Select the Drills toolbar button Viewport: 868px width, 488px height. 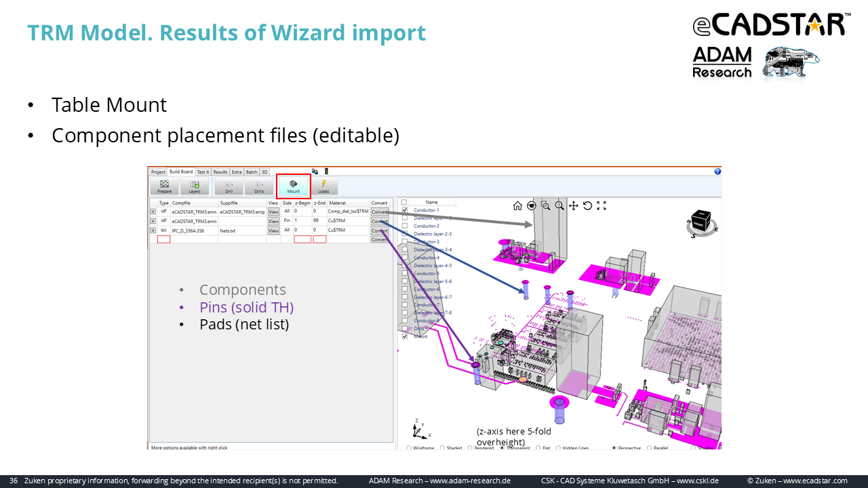coord(259,186)
